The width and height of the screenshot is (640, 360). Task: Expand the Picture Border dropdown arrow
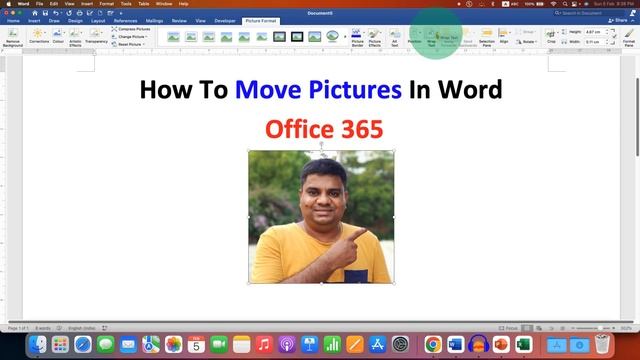364,33
